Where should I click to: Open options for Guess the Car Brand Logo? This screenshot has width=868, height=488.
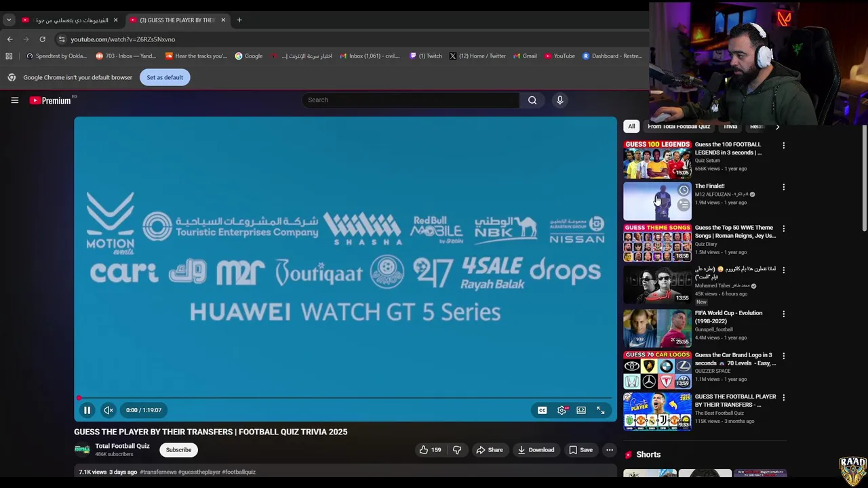click(x=783, y=357)
